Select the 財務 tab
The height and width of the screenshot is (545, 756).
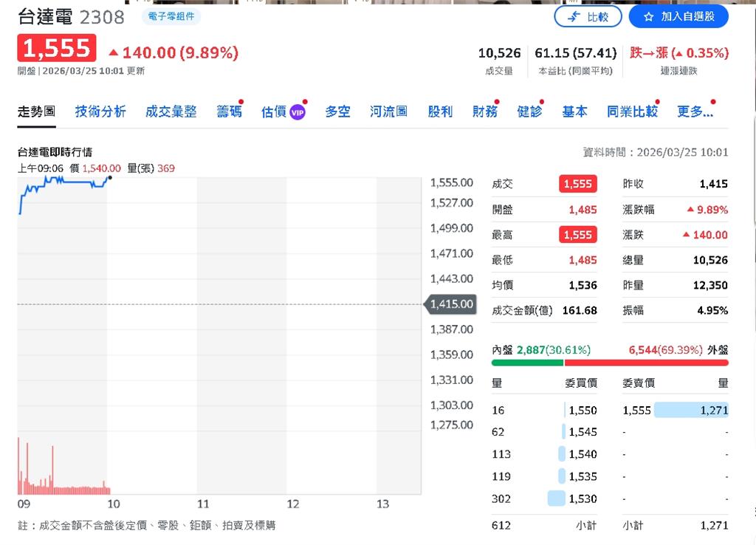(484, 112)
